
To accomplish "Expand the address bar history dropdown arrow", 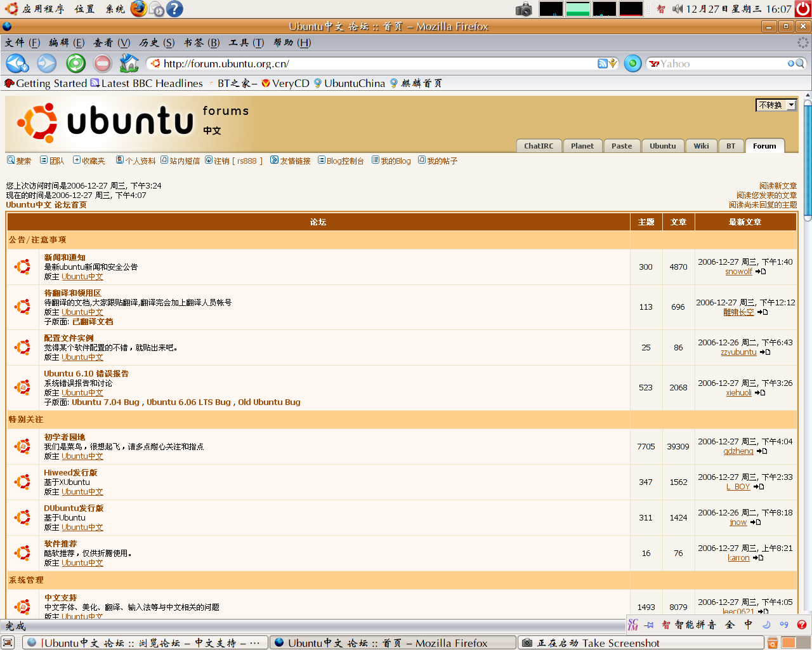I will (x=613, y=63).
